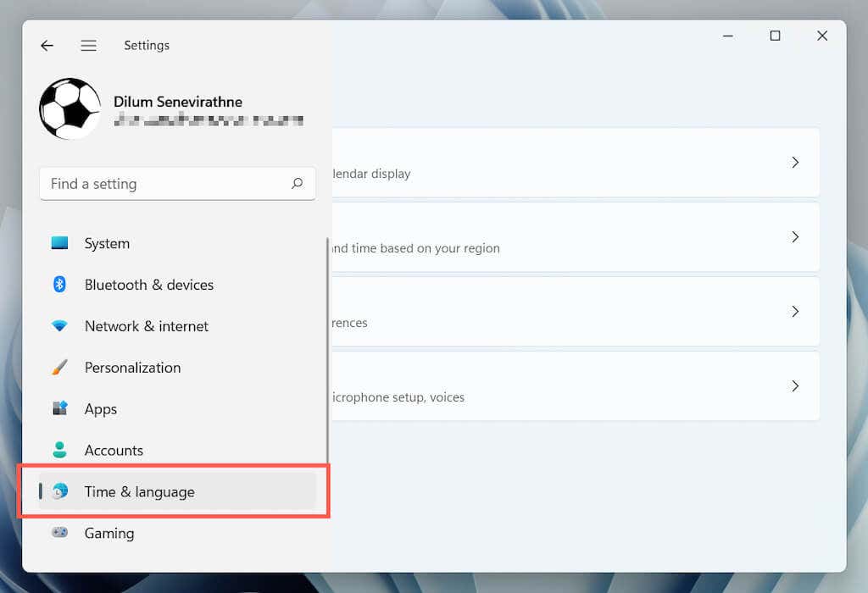Click the Wi-Fi network icon

point(59,326)
